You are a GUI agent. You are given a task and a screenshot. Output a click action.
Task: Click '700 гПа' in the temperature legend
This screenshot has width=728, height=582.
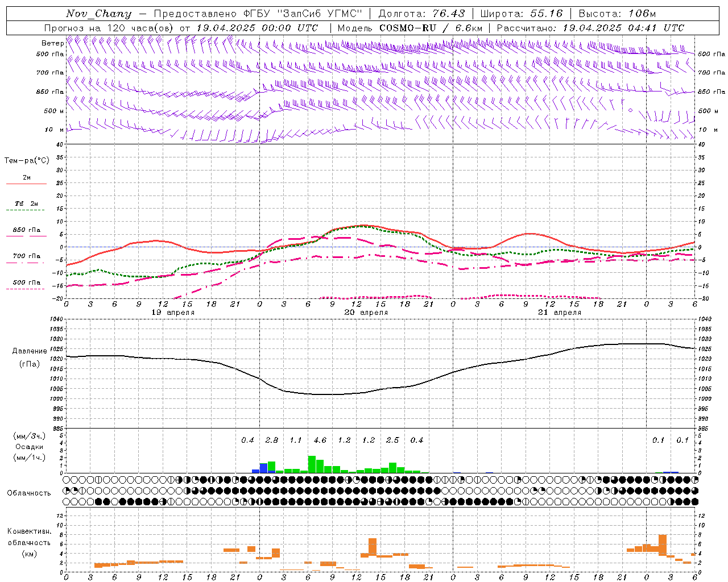[x=27, y=256]
